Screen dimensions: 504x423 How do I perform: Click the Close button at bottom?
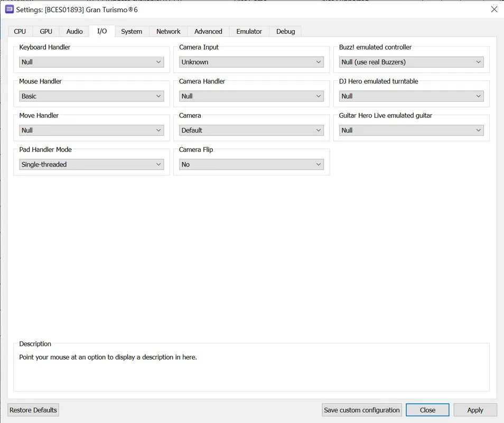click(427, 410)
